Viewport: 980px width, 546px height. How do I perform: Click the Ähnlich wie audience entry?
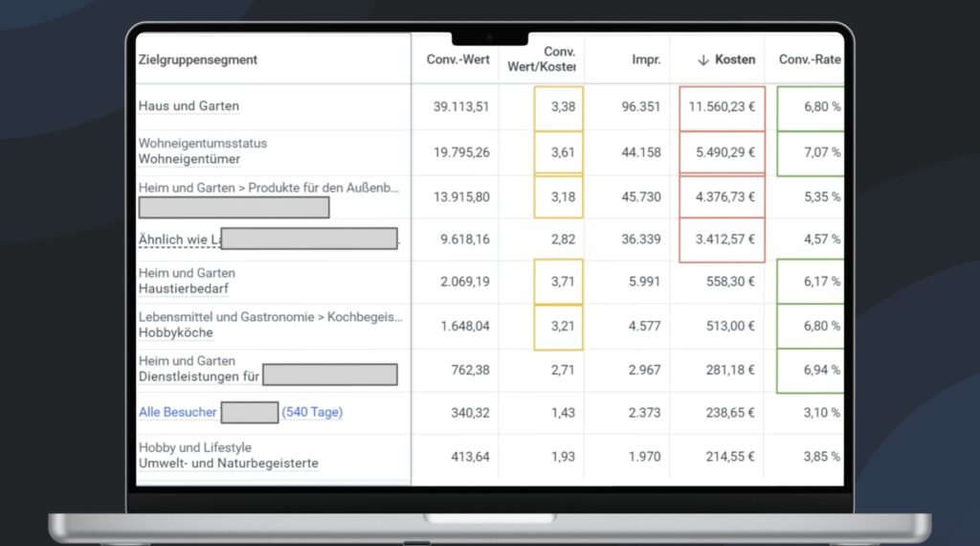click(180, 240)
